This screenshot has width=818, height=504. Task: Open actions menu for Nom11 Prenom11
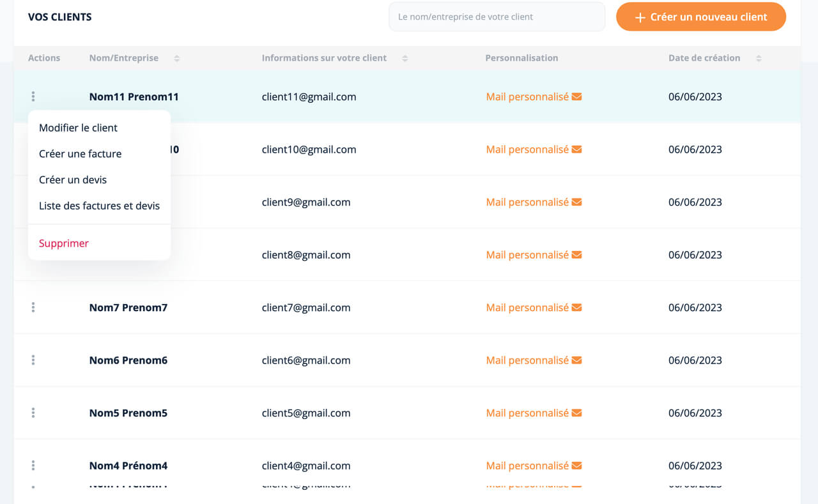click(x=33, y=97)
